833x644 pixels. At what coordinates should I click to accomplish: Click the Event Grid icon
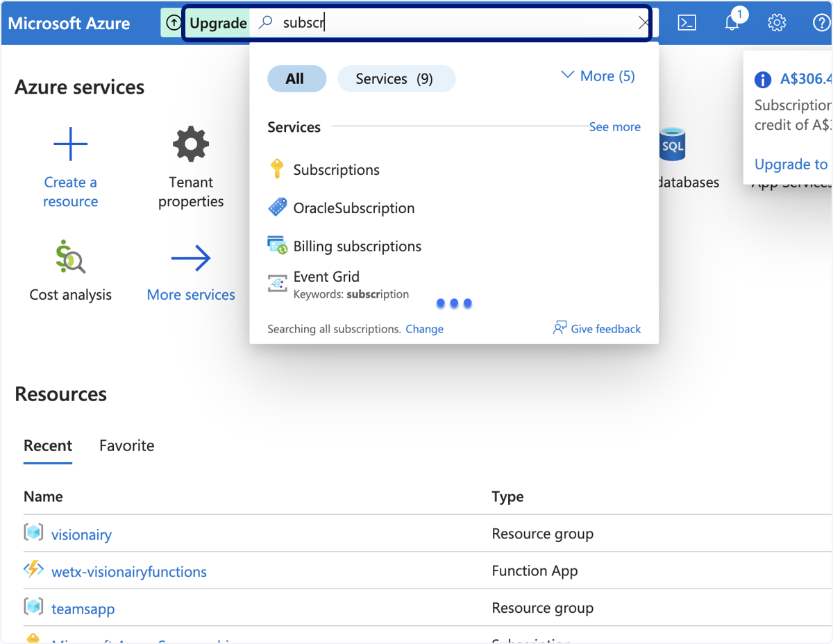point(278,284)
